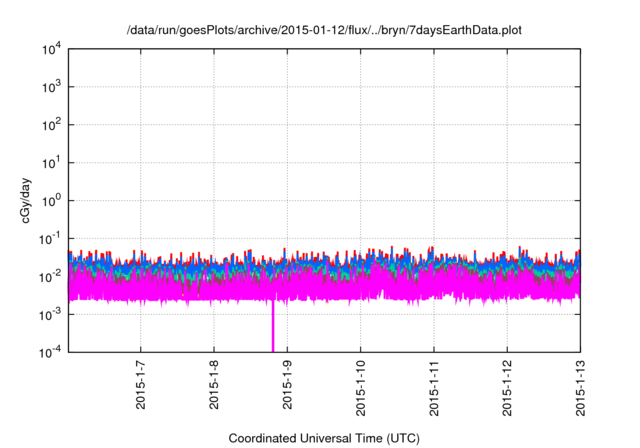The image size is (640, 448).
Task: Click the 2015-1-7 date tick label
Action: pyautogui.click(x=140, y=385)
